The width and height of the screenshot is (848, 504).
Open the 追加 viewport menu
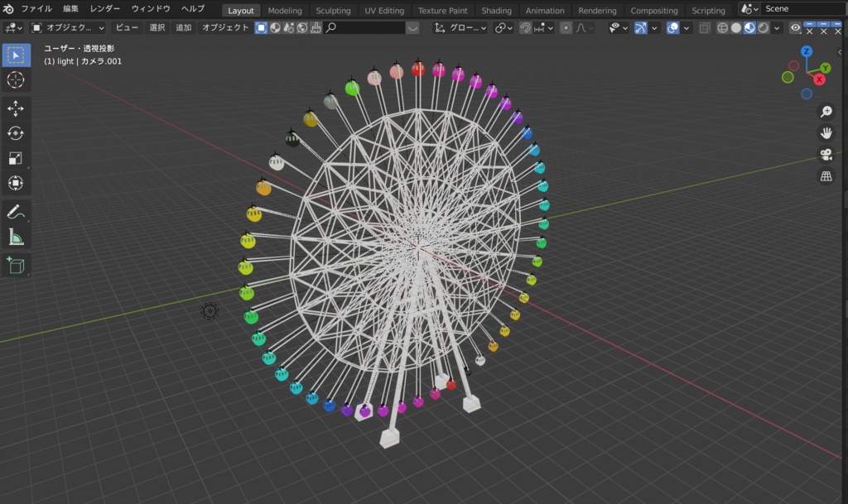(x=183, y=27)
